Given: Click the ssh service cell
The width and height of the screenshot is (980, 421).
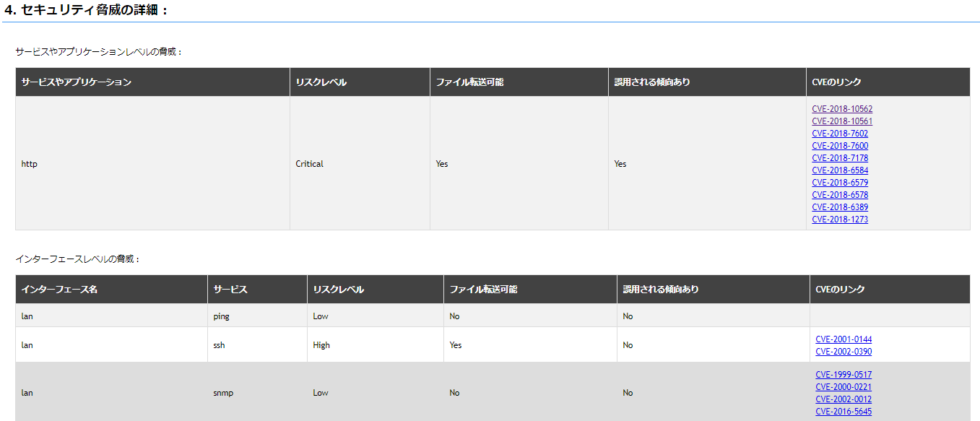Looking at the screenshot, I should (x=219, y=345).
